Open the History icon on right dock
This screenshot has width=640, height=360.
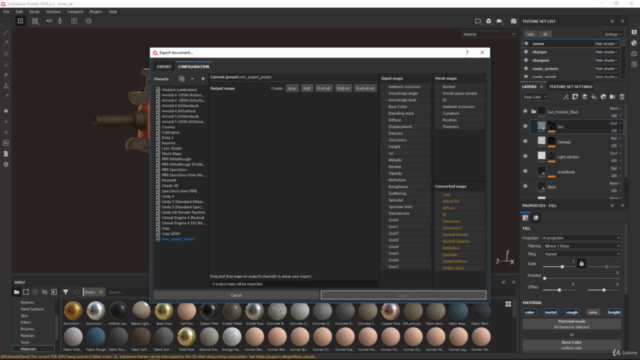[634, 53]
